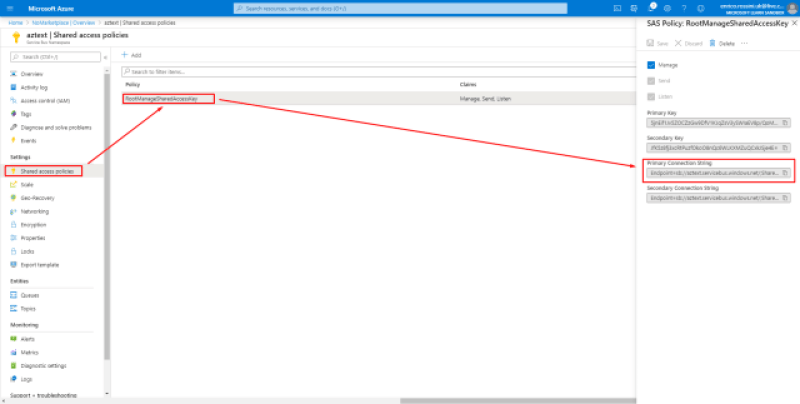Open the Azure portal hamburger menu

tap(10, 9)
